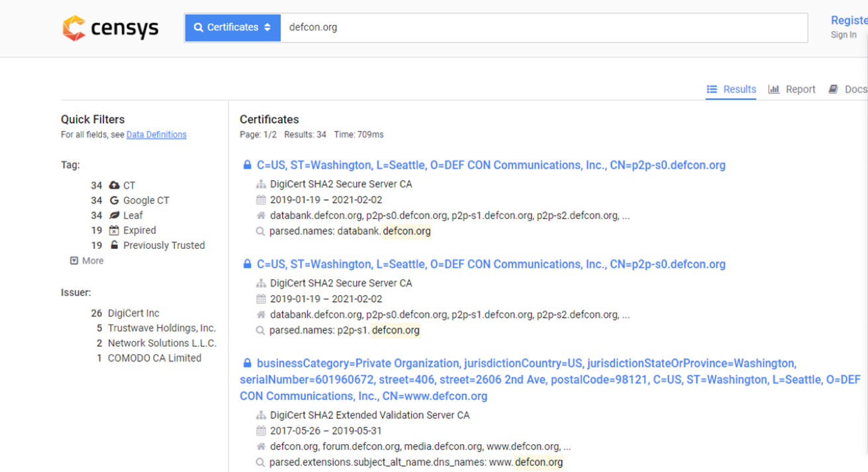Filter issuer by DigiCert Inc
The width and height of the screenshot is (868, 472).
click(x=133, y=313)
